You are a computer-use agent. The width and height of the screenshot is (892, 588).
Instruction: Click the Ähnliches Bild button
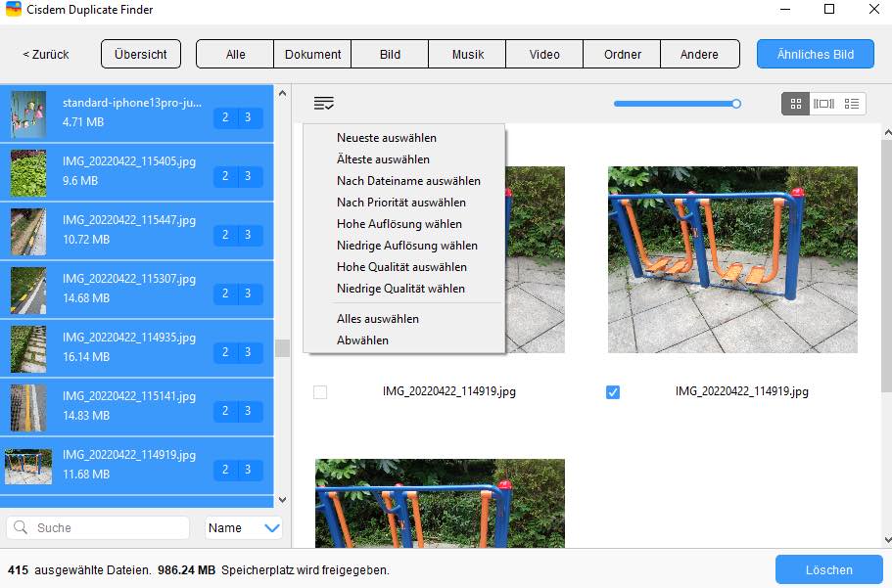(815, 55)
